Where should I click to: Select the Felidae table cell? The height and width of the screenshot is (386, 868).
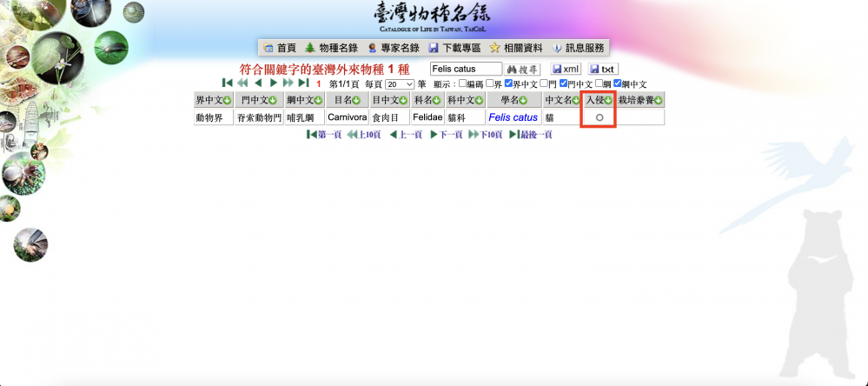click(x=427, y=117)
